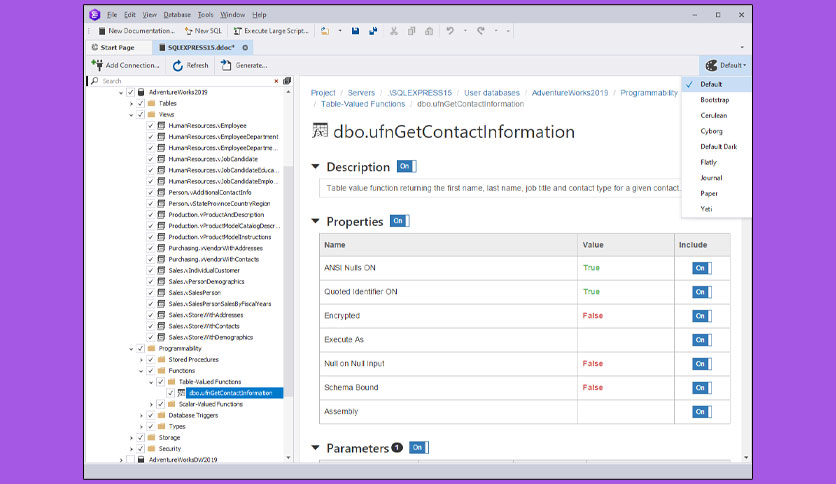
Task: Click the Redo arrow icon
Action: pyautogui.click(x=480, y=31)
